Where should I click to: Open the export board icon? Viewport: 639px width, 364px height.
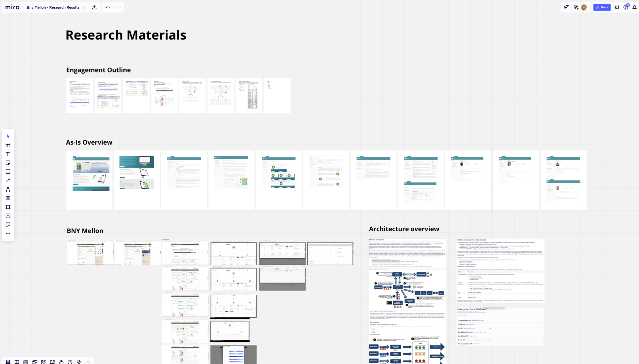(x=94, y=7)
